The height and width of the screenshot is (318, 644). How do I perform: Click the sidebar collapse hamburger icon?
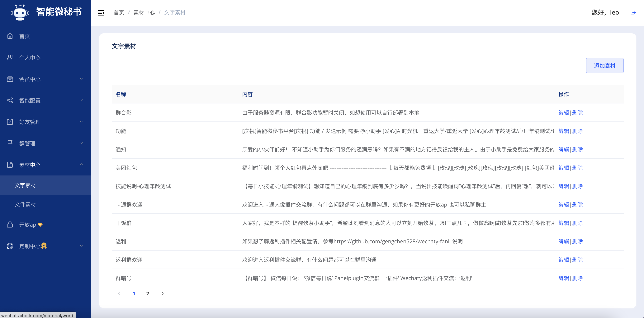101,13
